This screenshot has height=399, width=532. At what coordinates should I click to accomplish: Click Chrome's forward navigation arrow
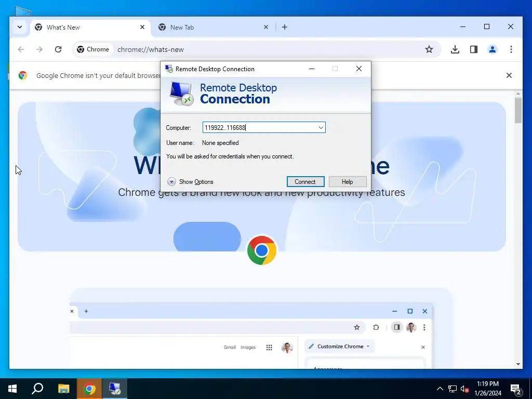[39, 49]
